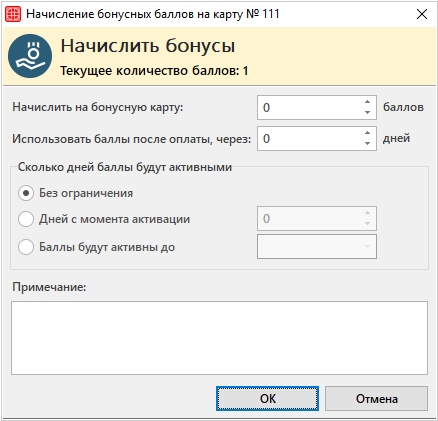Open the 'активны до' date dropdown
The height and width of the screenshot is (421, 438).
pos(367,247)
